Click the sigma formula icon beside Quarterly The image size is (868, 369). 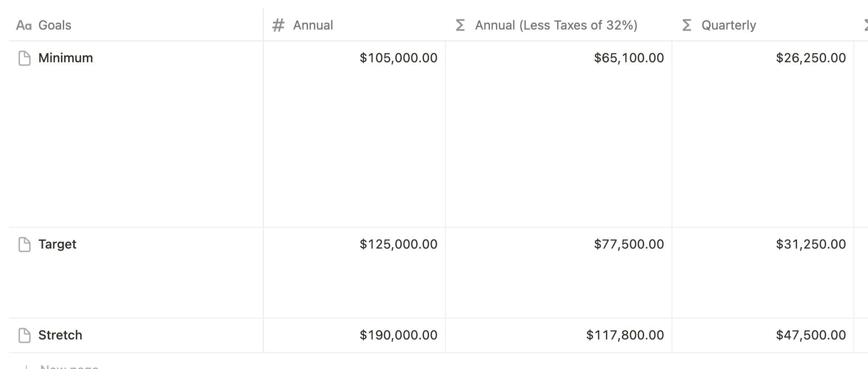coord(687,25)
